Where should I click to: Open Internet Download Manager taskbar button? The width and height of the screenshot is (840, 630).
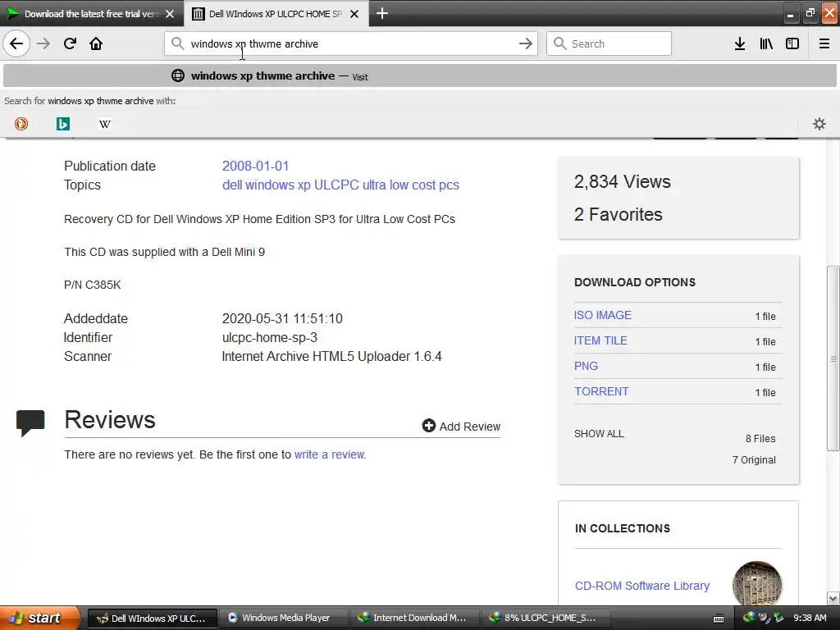pyautogui.click(x=414, y=618)
